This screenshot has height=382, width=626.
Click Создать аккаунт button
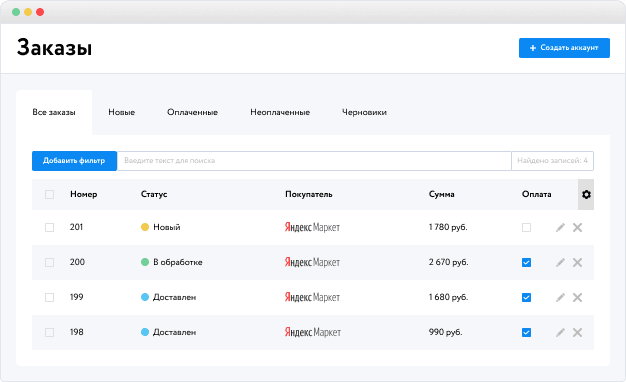tap(564, 48)
